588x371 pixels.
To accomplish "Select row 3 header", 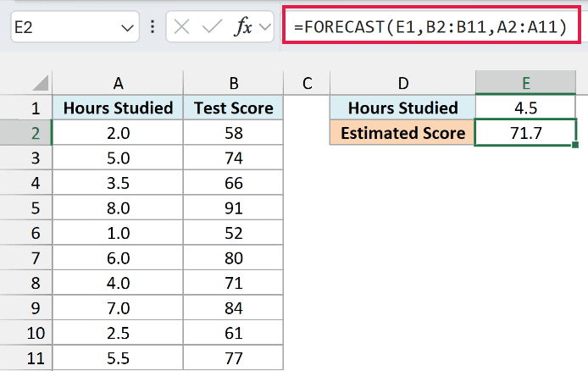I will 26,158.
